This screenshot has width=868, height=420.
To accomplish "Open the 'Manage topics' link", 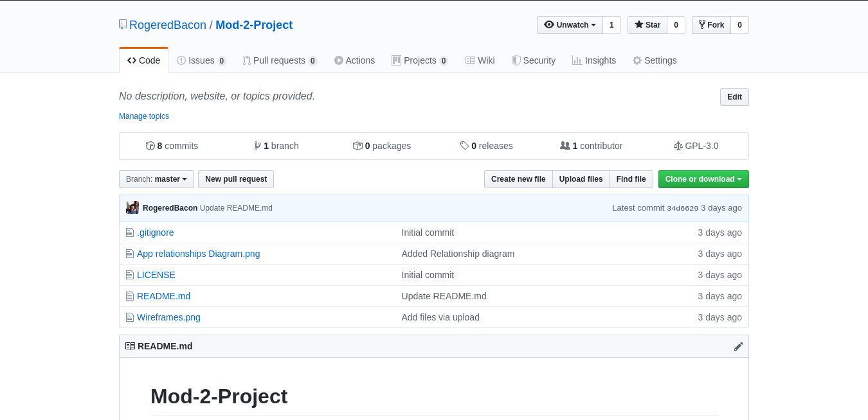I will point(144,116).
